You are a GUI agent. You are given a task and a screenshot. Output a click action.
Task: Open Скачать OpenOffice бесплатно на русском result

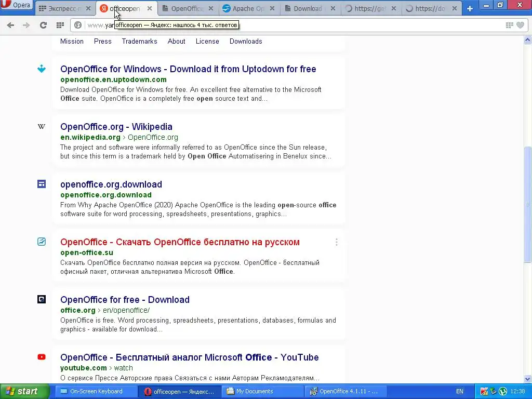(x=180, y=242)
